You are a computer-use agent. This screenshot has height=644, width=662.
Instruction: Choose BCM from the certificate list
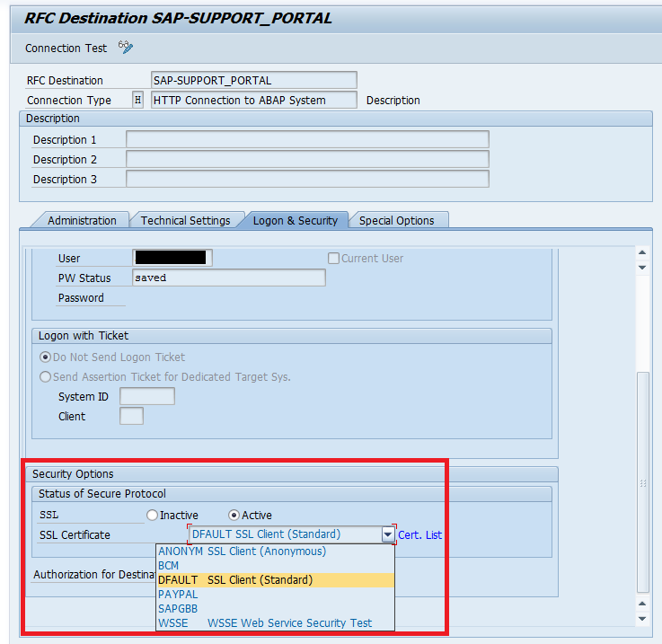(x=275, y=566)
